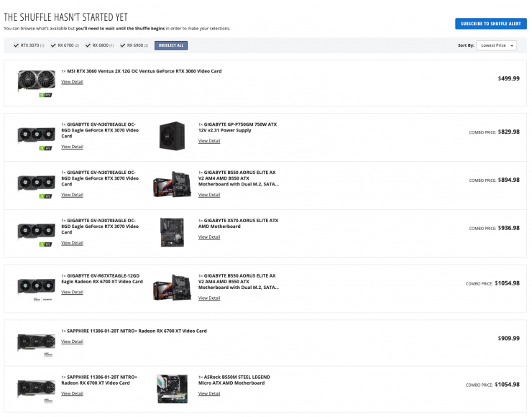532x417 pixels.
Task: Open the ASRock B550M Steel Legend image
Action: click(172, 389)
